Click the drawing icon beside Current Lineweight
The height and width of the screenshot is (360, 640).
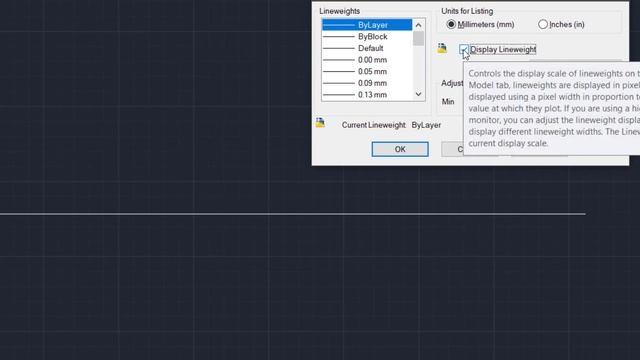click(320, 122)
